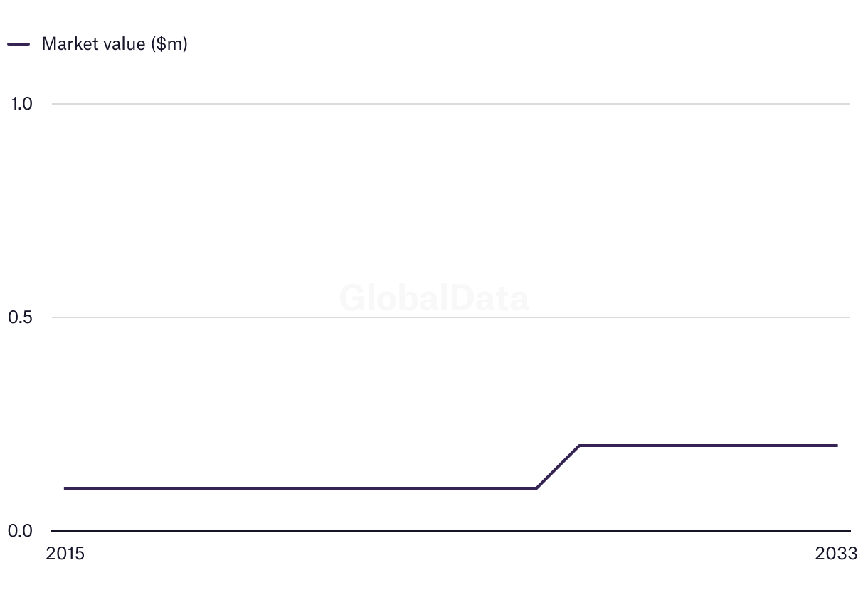This screenshot has height=595, width=868.
Task: Click the bend where the line starts rising
Action: (x=536, y=488)
